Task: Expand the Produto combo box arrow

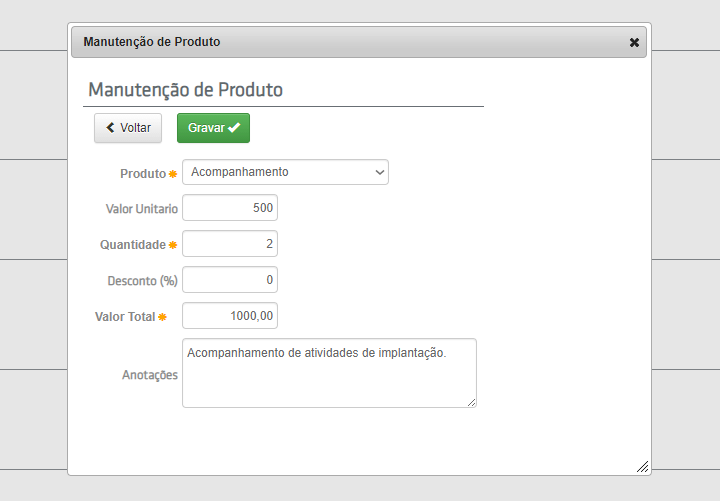Action: (379, 172)
